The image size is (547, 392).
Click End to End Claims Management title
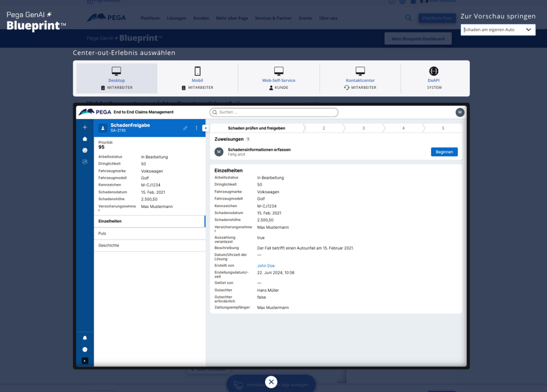point(143,112)
